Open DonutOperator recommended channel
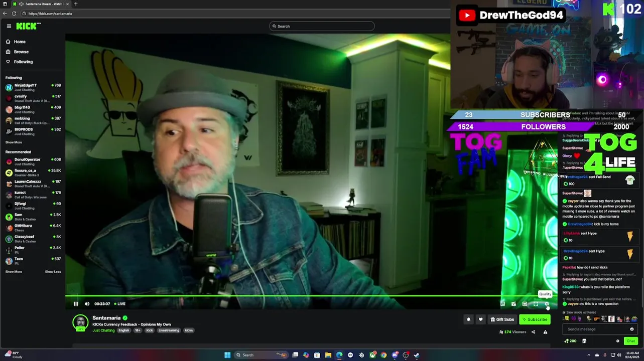The width and height of the screenshot is (644, 361). (33, 161)
